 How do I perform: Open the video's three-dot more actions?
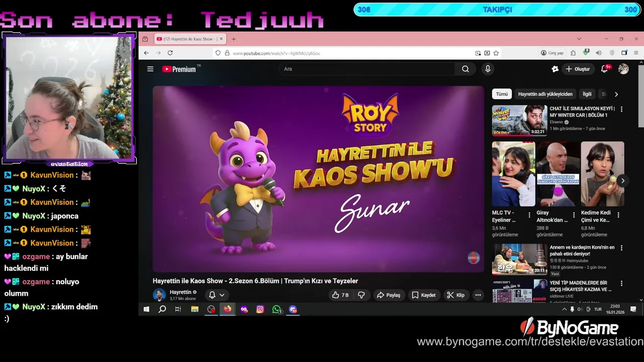(478, 295)
